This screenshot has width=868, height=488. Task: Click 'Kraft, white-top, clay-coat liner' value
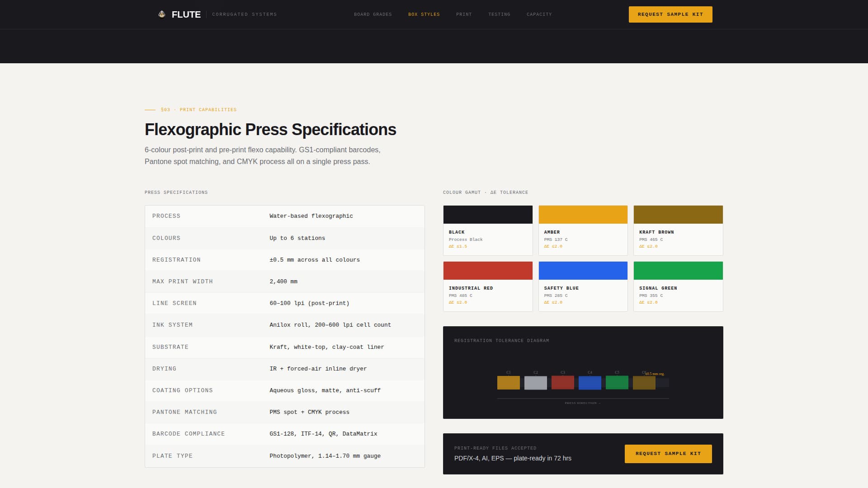(x=326, y=347)
